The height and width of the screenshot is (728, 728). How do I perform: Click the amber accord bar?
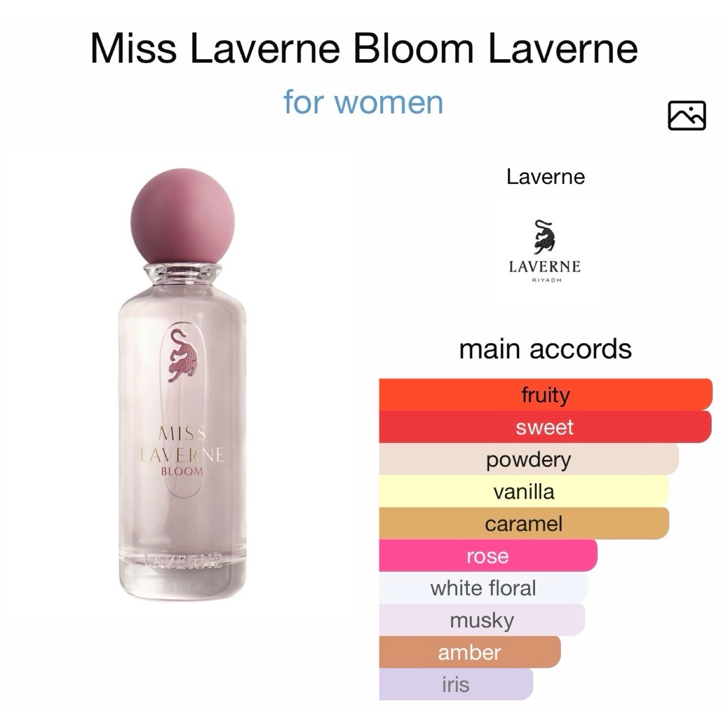(470, 652)
